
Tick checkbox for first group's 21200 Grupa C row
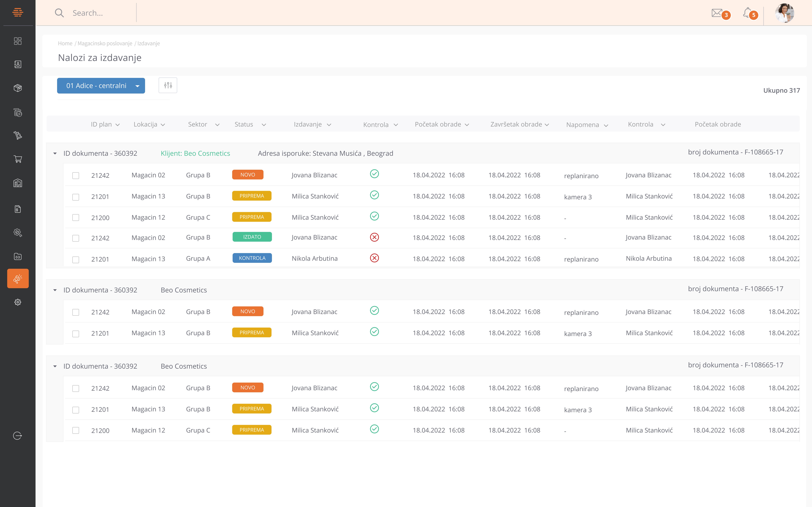(x=76, y=218)
